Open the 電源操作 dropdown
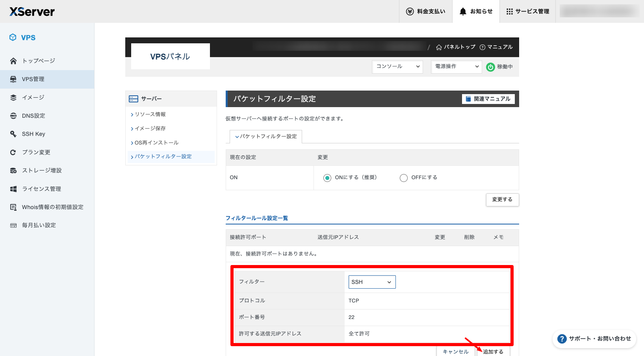644x356 pixels. click(456, 67)
